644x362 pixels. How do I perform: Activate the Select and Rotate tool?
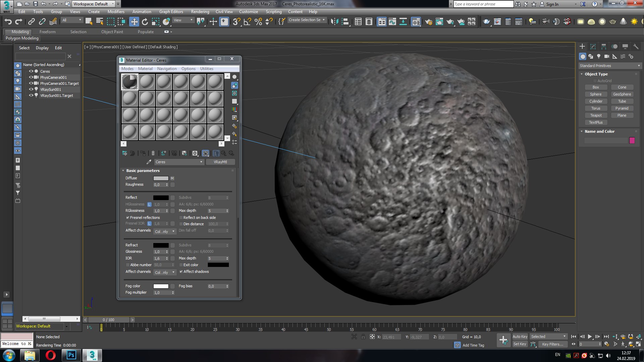145,22
